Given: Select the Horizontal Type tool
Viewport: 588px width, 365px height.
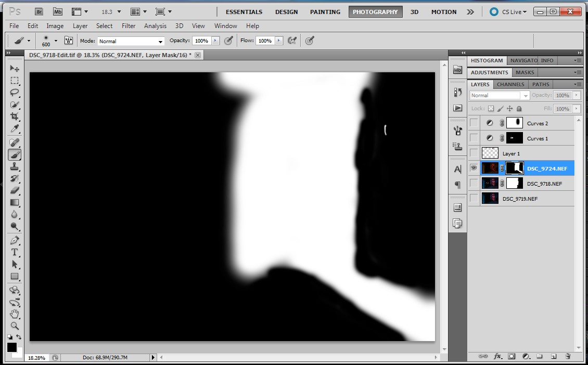Looking at the screenshot, I should (15, 252).
